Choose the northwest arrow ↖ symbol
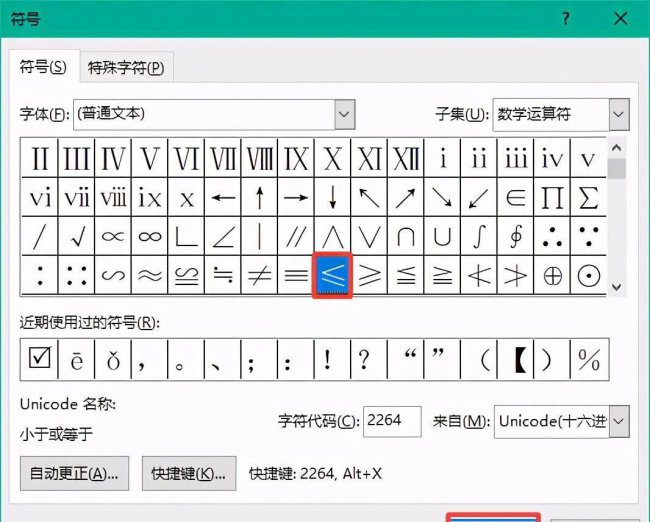 pos(369,197)
